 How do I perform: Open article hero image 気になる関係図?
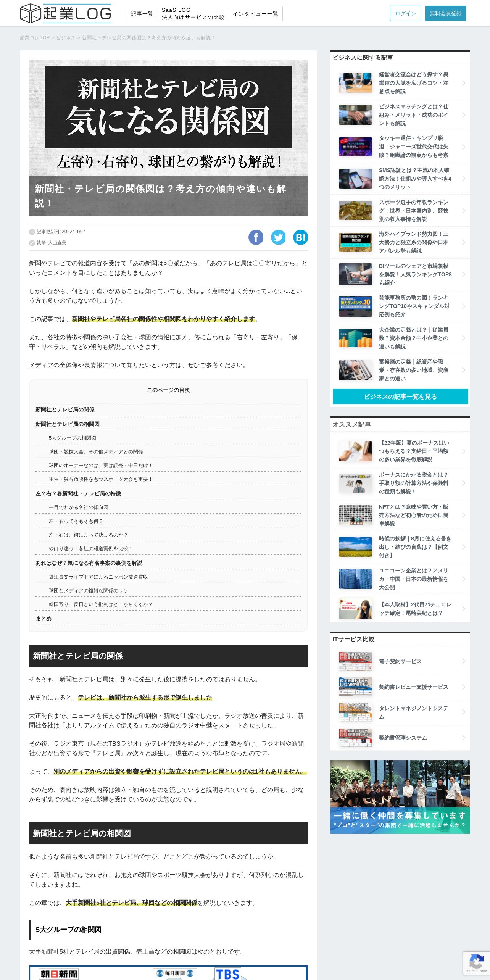[168, 138]
